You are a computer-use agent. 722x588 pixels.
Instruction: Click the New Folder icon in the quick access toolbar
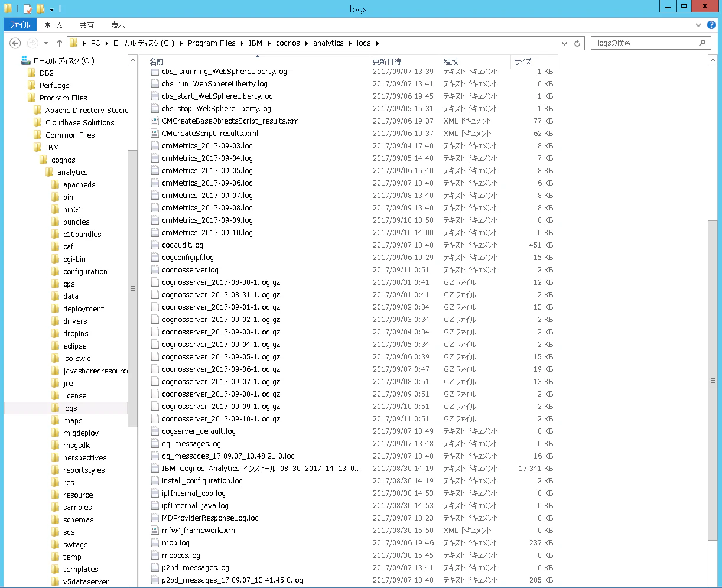pos(40,9)
